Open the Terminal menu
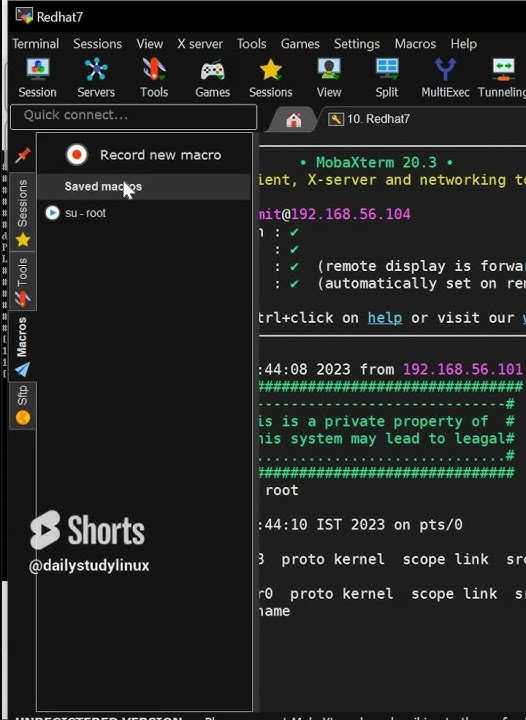Viewport: 526px width, 720px height. (x=36, y=44)
